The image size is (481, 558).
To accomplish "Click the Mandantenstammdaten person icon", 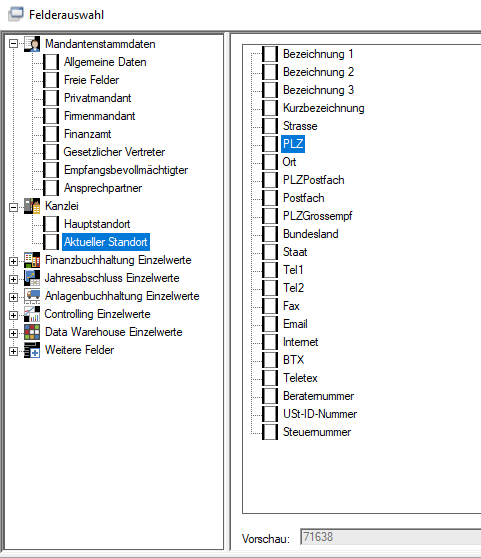I will click(x=32, y=44).
